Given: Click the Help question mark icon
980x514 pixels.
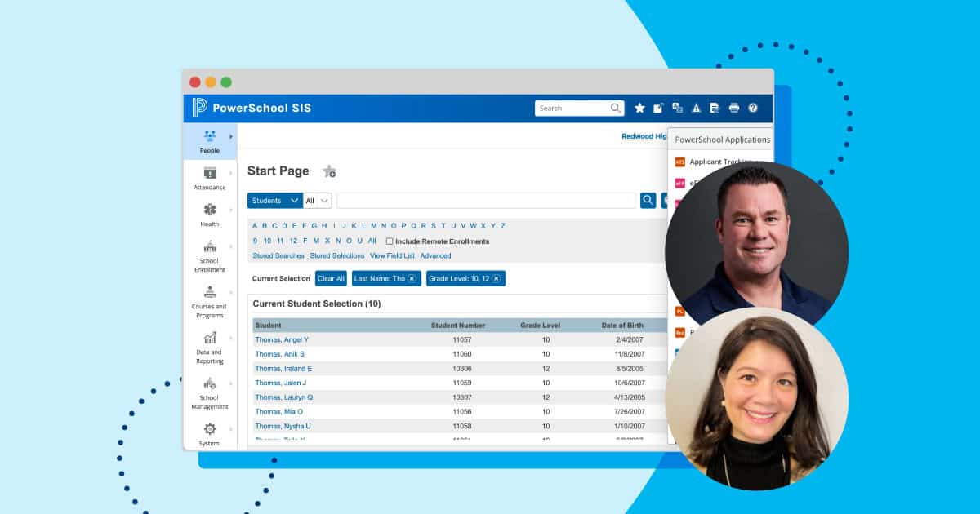Looking at the screenshot, I should point(752,108).
